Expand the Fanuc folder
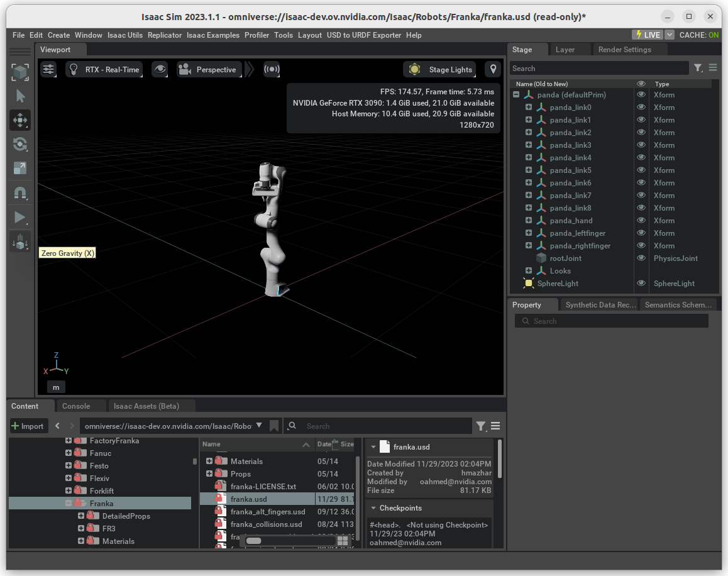The image size is (728, 576). click(69, 453)
